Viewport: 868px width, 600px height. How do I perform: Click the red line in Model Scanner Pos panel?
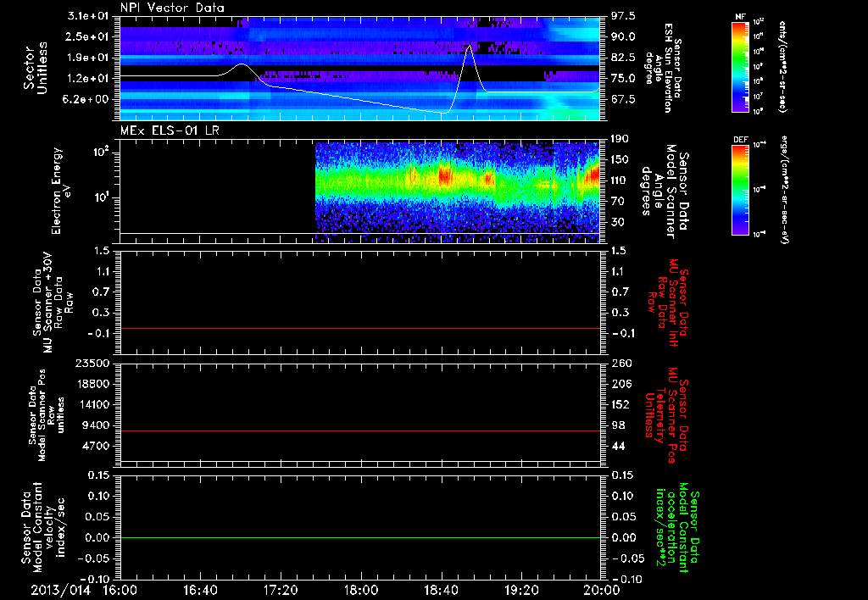[359, 431]
